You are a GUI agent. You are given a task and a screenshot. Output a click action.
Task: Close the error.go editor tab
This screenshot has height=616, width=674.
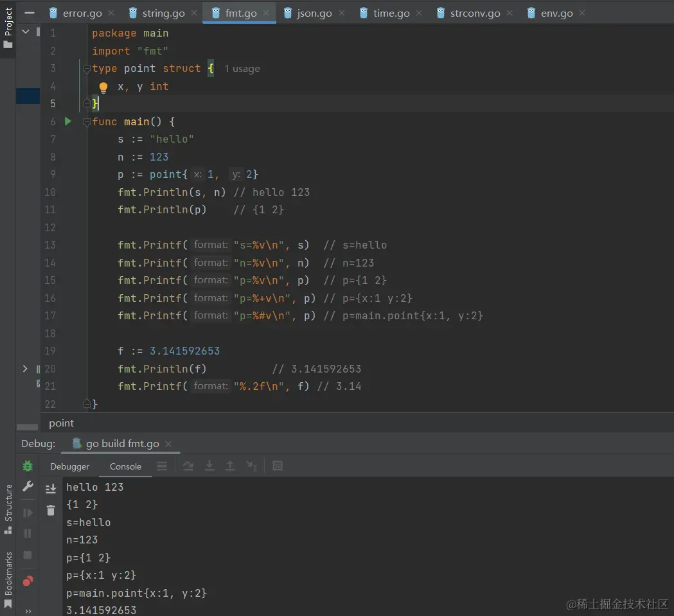click(x=111, y=13)
